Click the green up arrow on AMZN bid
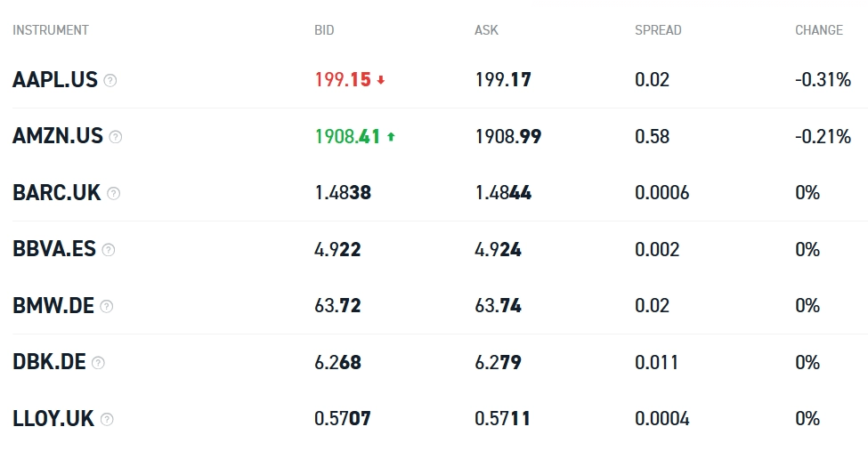This screenshot has height=451, width=868. pos(391,137)
